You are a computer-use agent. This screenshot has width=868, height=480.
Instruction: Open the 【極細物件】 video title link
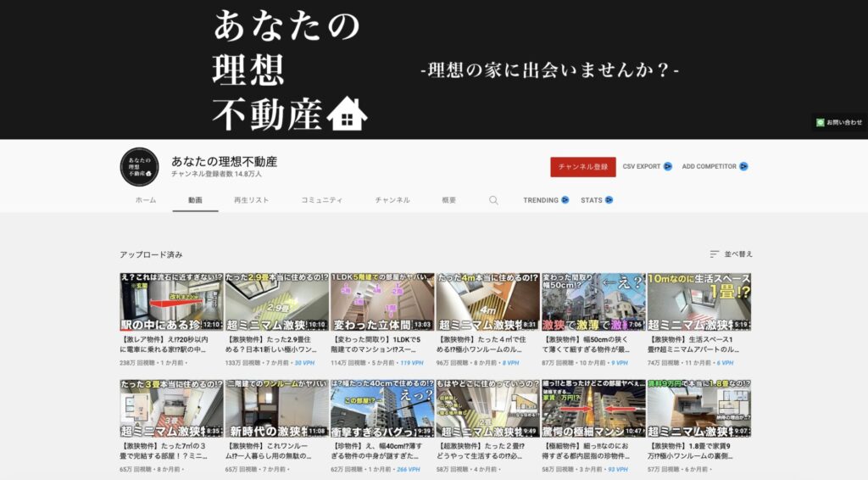click(x=593, y=450)
